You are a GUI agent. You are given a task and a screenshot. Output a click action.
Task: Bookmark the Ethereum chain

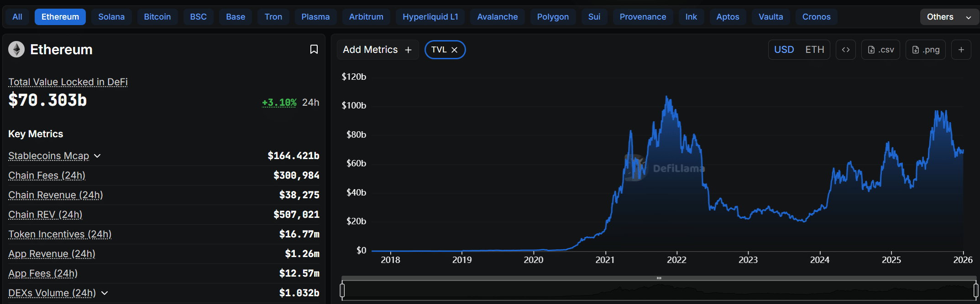pyautogui.click(x=314, y=49)
